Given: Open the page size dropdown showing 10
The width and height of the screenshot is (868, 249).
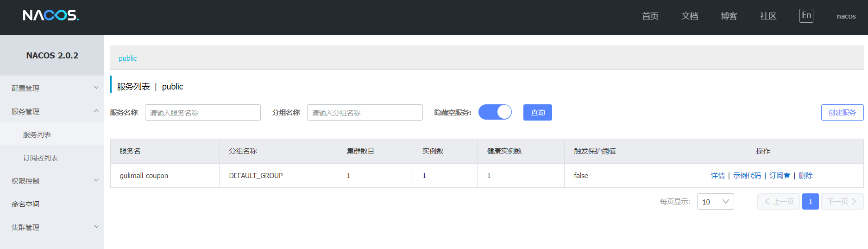Looking at the screenshot, I should coord(715,202).
